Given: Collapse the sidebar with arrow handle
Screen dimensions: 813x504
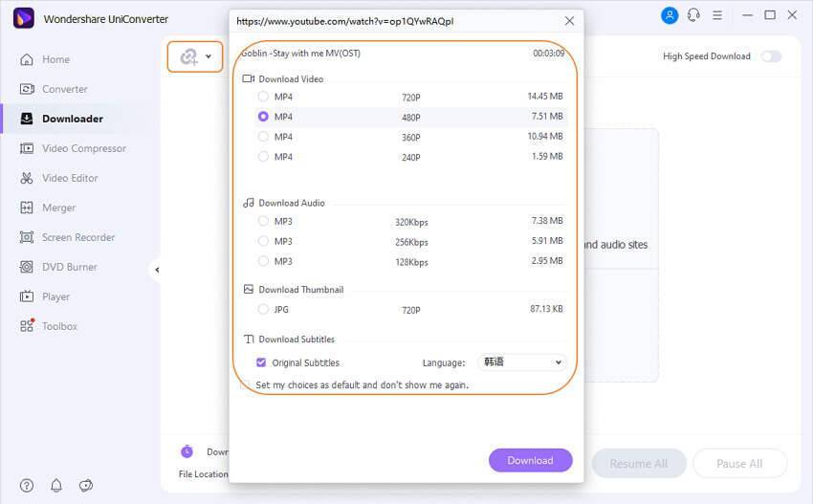Looking at the screenshot, I should tap(156, 271).
